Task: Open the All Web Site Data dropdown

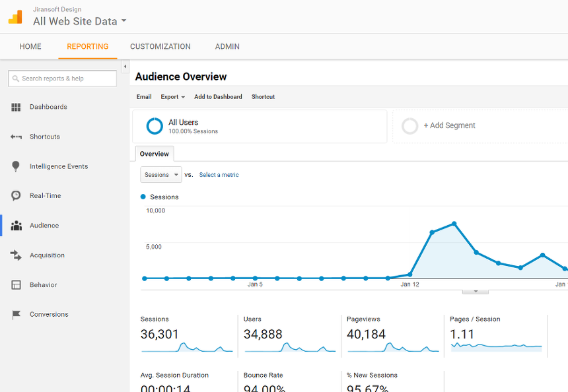Action: [79, 21]
